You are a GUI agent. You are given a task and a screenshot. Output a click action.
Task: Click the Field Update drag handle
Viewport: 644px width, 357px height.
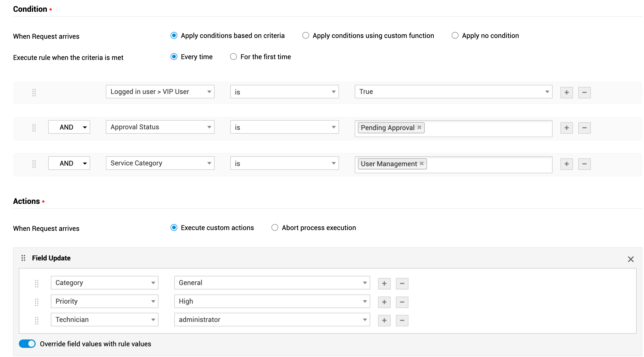click(23, 258)
